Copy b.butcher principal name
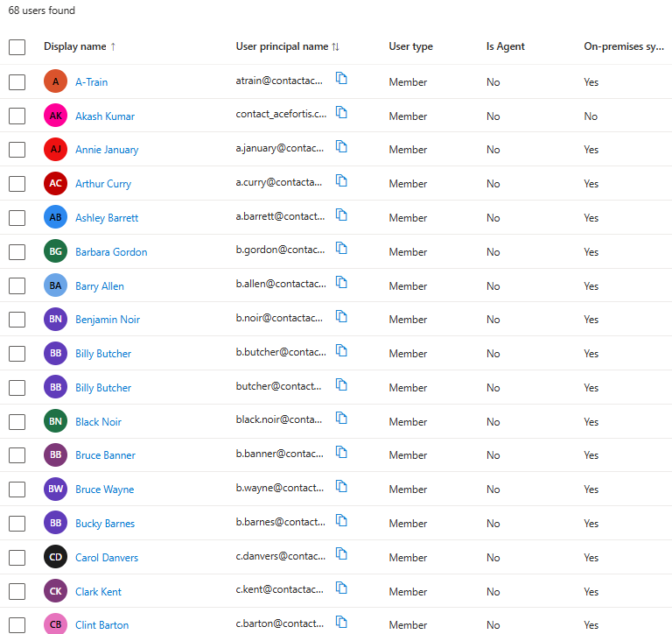672x634 pixels. coord(341,351)
